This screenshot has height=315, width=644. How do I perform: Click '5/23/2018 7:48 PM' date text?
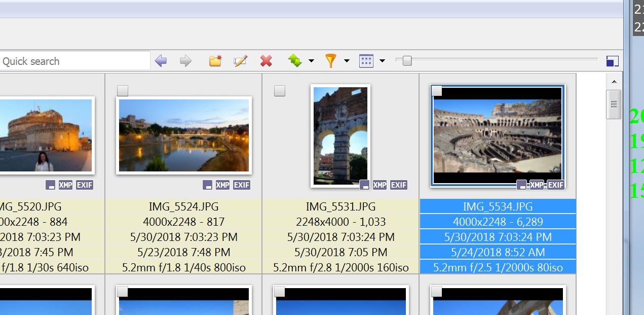(184, 252)
